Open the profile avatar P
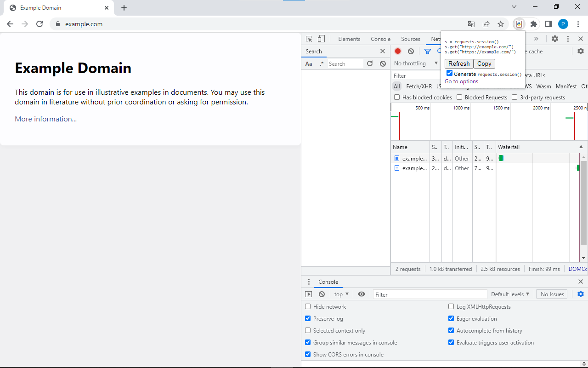 [x=563, y=24]
